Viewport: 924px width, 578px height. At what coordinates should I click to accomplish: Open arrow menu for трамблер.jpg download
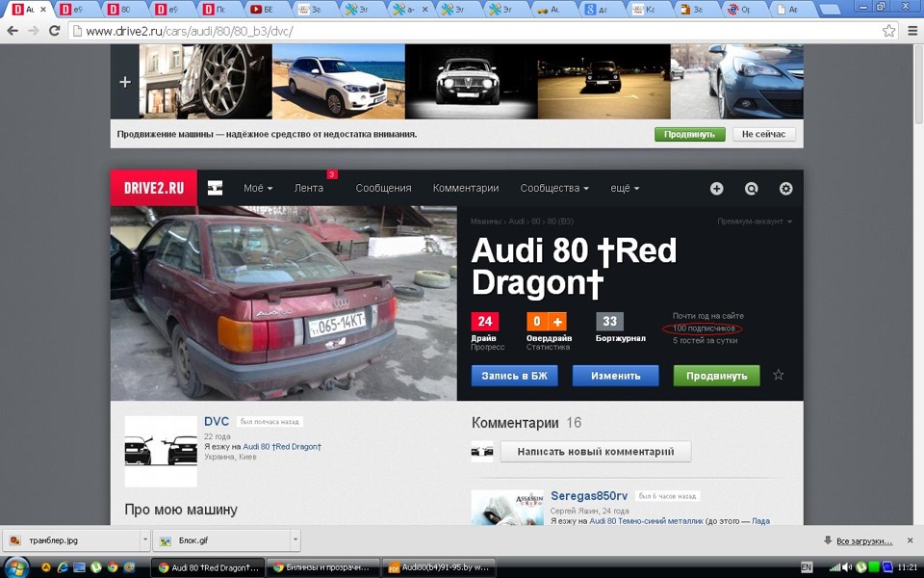click(145, 539)
